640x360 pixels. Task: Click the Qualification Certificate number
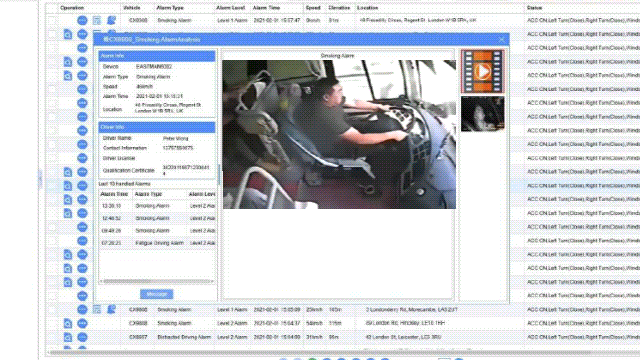tap(186, 170)
